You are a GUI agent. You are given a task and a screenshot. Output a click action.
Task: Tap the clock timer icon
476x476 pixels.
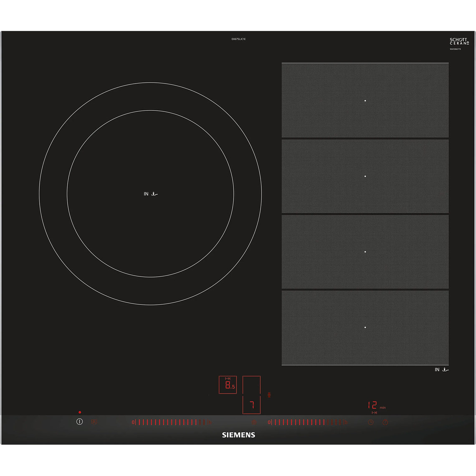click(x=371, y=422)
